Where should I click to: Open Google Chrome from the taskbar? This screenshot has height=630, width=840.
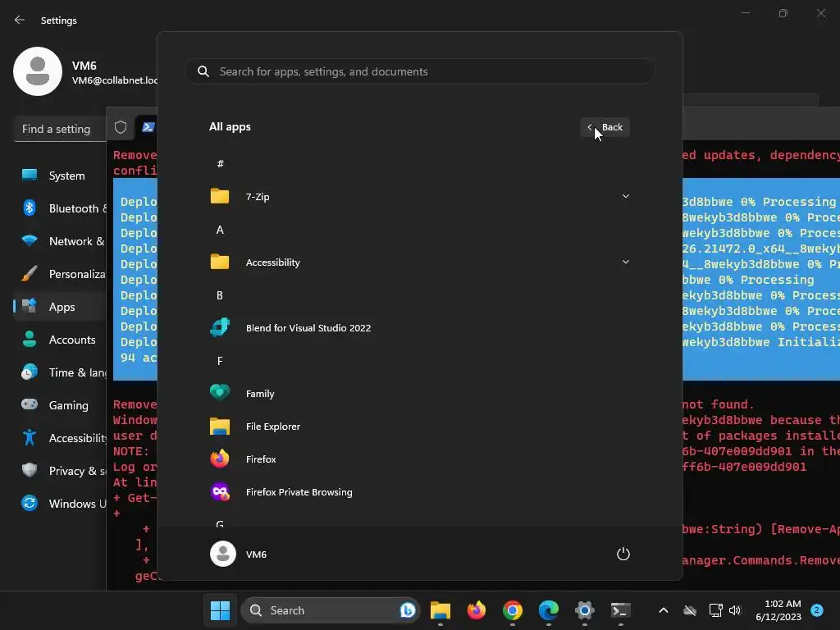click(513, 610)
